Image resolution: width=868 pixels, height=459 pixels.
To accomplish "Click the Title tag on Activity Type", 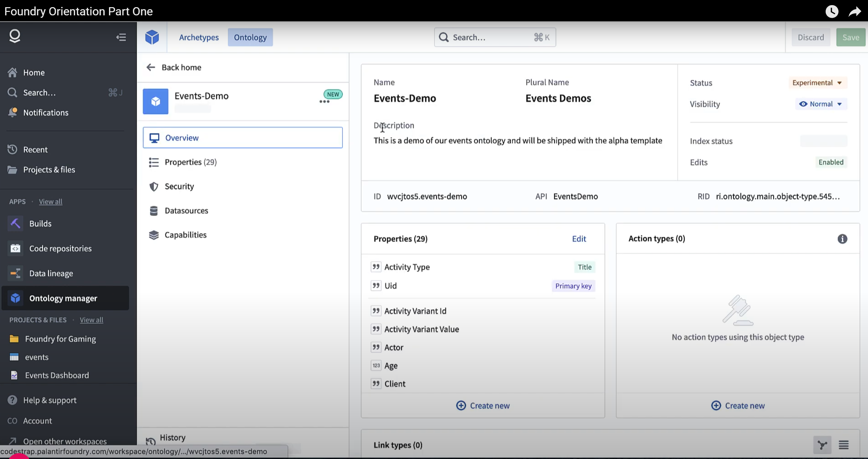I will coord(585,267).
